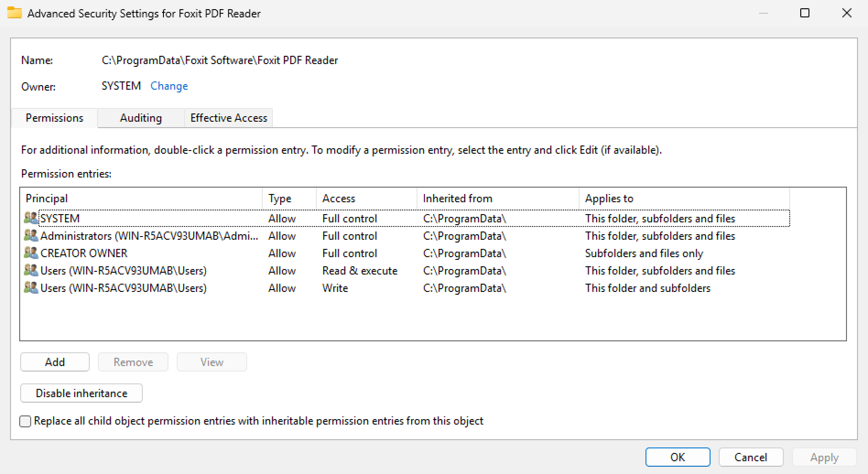Select the CREATOR OWNER entry
Image resolution: width=868 pixels, height=474 pixels.
tap(84, 253)
